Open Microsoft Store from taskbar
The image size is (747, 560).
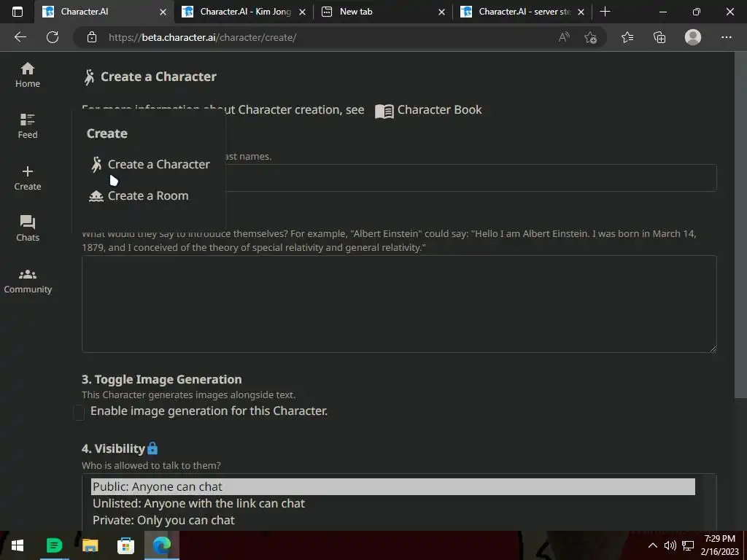(x=125, y=545)
